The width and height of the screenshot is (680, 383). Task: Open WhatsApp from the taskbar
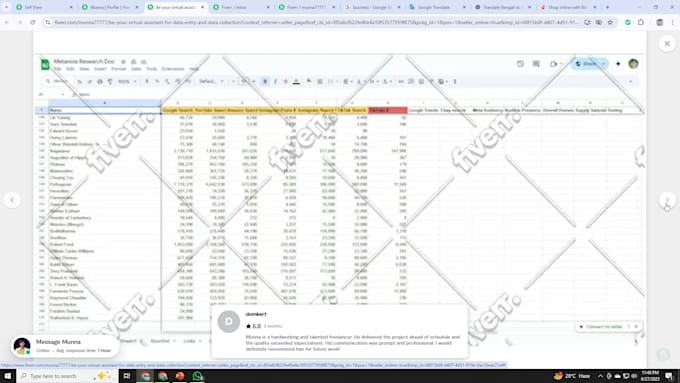[197, 376]
